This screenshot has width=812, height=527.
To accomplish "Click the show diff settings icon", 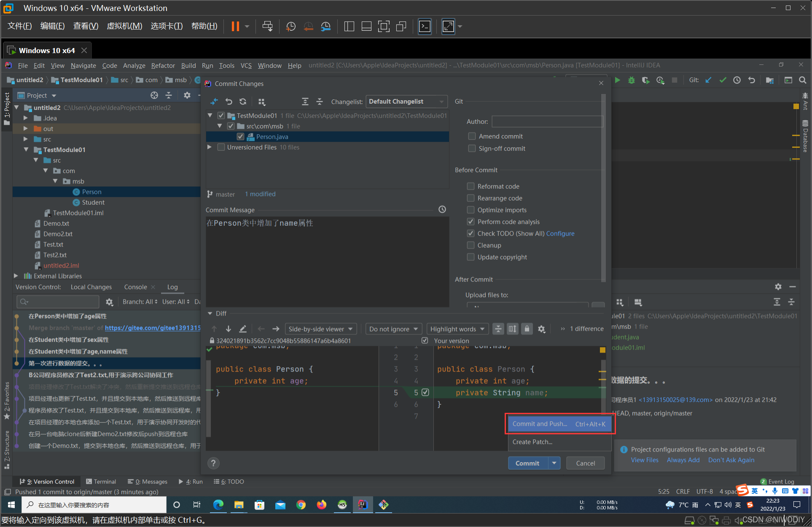I will 542,329.
